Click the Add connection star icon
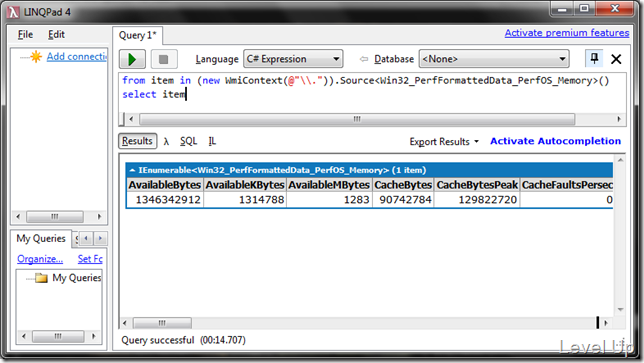The width and height of the screenshot is (644, 363). (36, 57)
